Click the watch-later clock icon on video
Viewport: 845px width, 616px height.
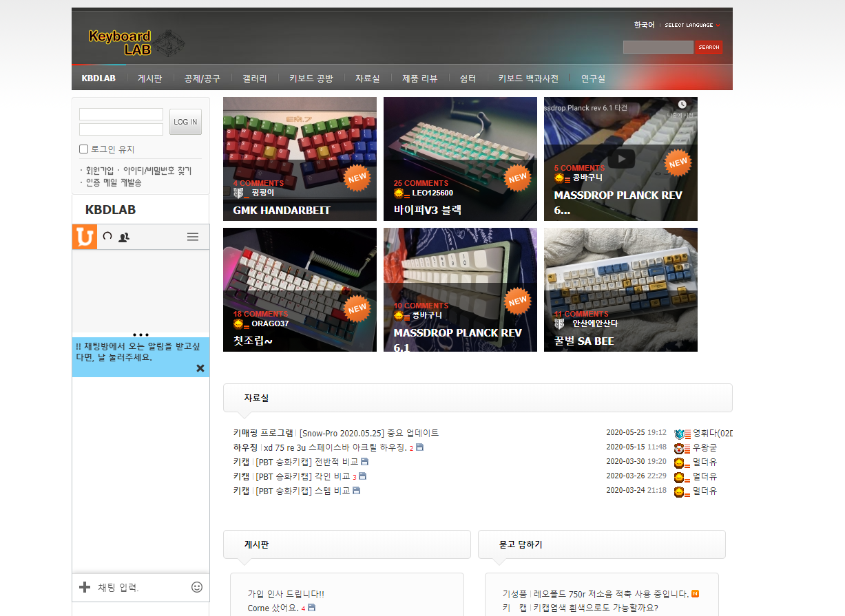tap(682, 105)
